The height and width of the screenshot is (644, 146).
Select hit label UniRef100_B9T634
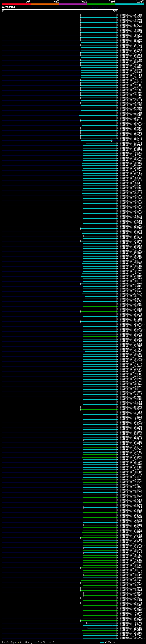[x=131, y=32]
